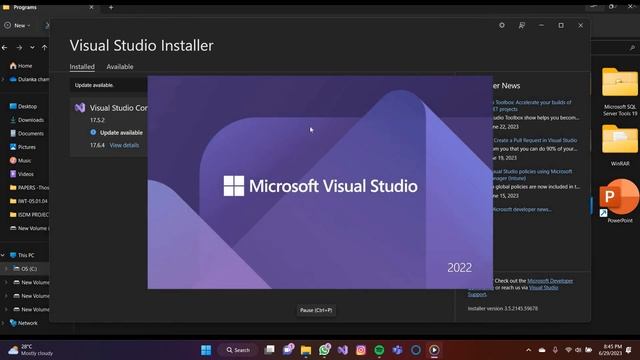Open WhatsApp from the taskbar
The image size is (640, 360).
pyautogui.click(x=325, y=350)
